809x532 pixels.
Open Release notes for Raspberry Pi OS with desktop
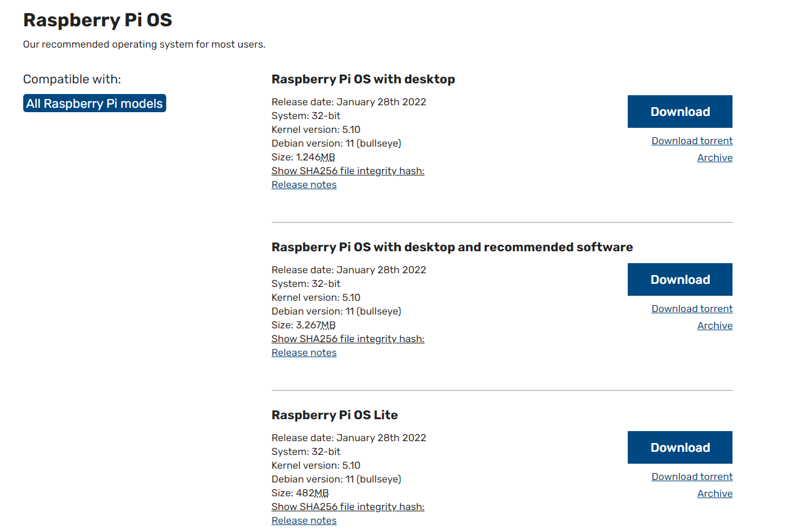[x=304, y=185]
